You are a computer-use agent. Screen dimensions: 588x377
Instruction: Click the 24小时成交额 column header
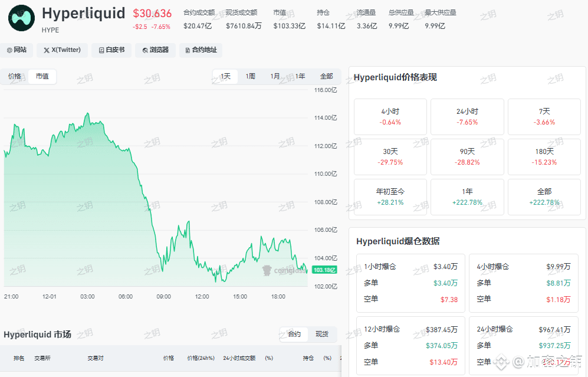(239, 358)
